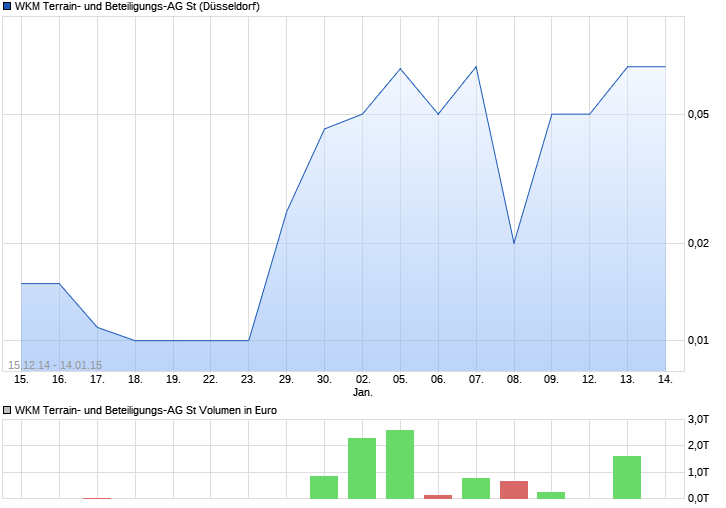
Task: Click the volume axis label 0,0T
Action: [x=698, y=498]
